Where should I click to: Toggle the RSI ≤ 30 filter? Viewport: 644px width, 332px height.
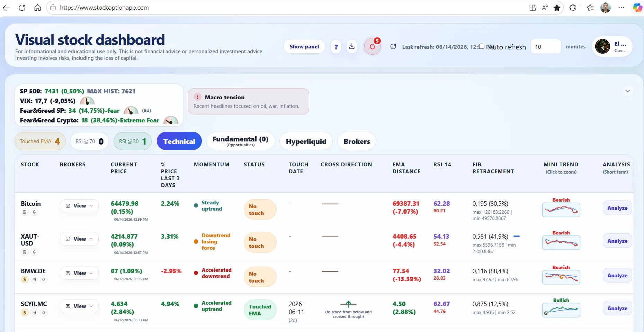click(x=133, y=141)
